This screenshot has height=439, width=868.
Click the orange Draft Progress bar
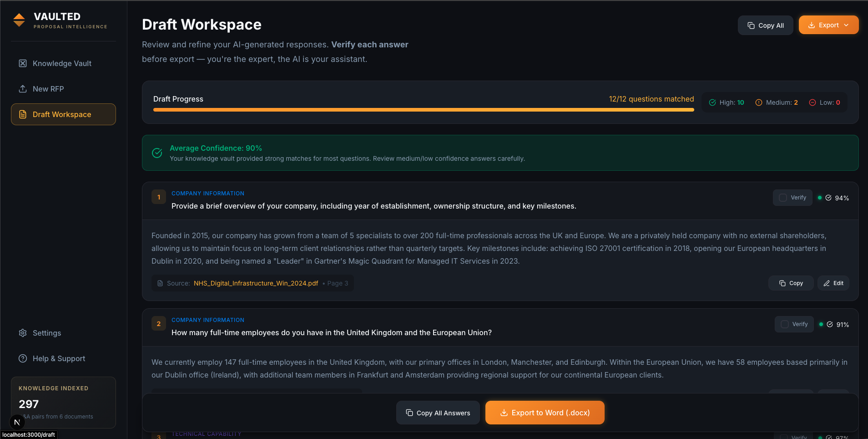coord(423,110)
